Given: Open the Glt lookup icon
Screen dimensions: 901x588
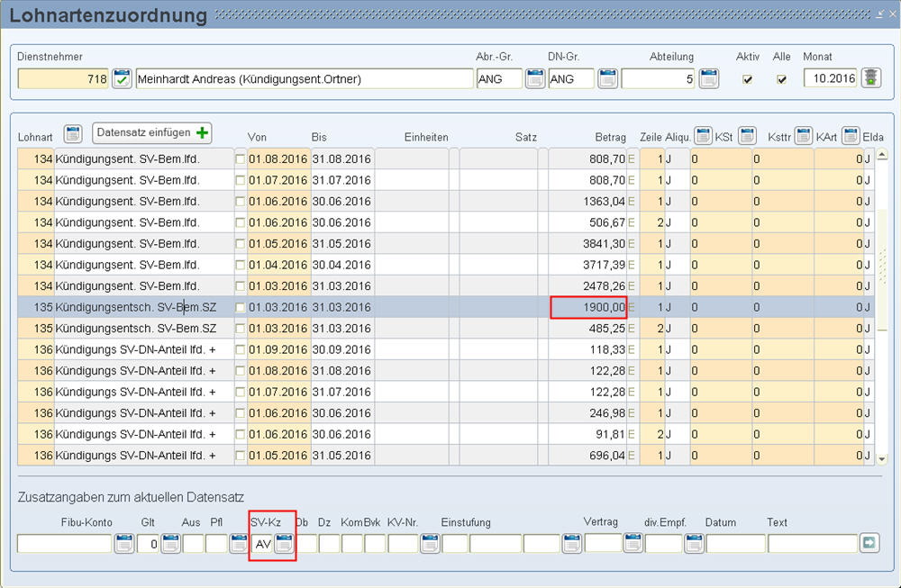Looking at the screenshot, I should coord(170,543).
